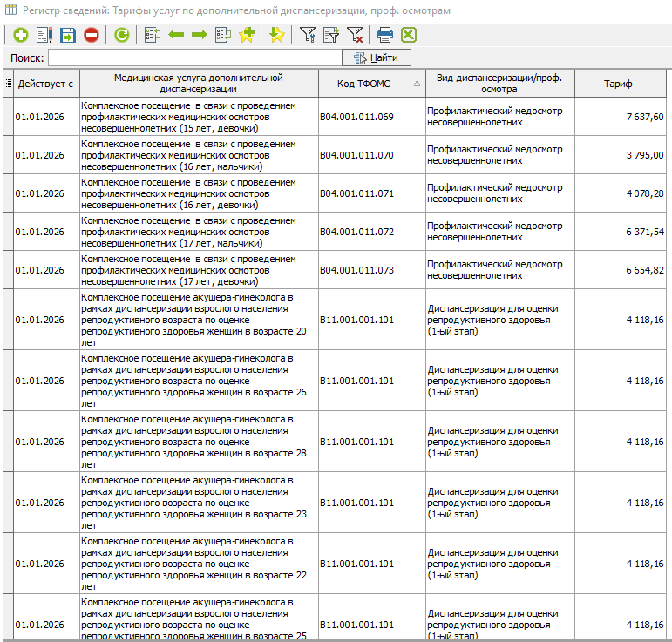Click the green right arrow icon
Screen dimensions: 672x642
199,35
